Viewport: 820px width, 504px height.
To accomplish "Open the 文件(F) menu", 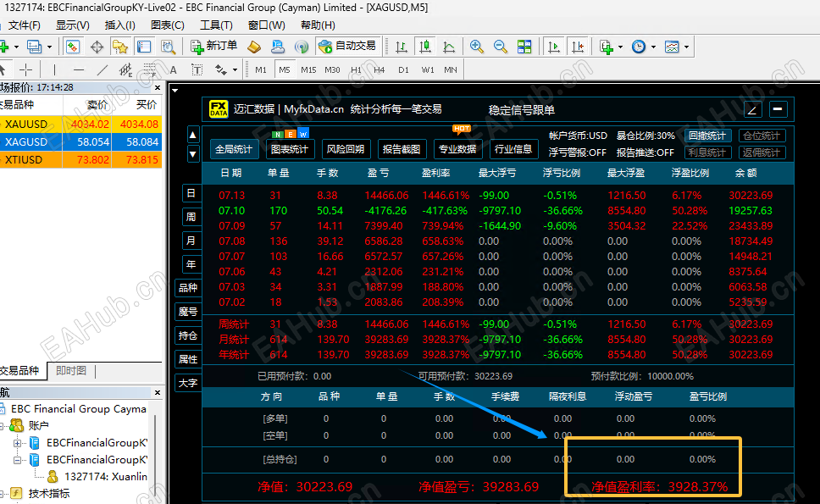I will click(x=24, y=25).
